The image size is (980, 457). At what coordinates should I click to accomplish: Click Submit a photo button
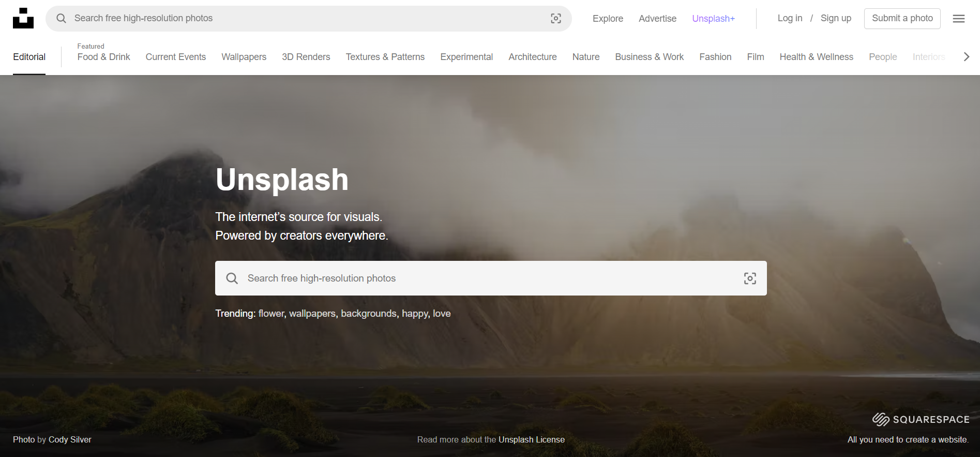pos(902,19)
